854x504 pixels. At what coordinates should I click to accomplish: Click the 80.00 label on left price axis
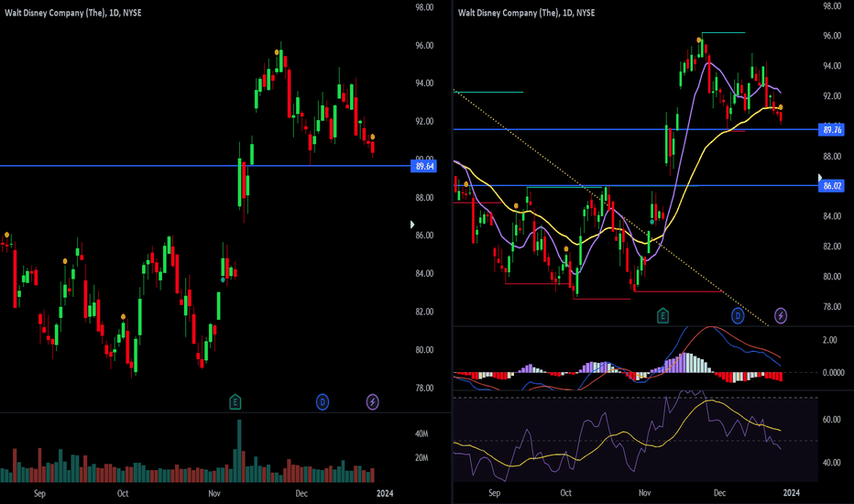pyautogui.click(x=424, y=350)
